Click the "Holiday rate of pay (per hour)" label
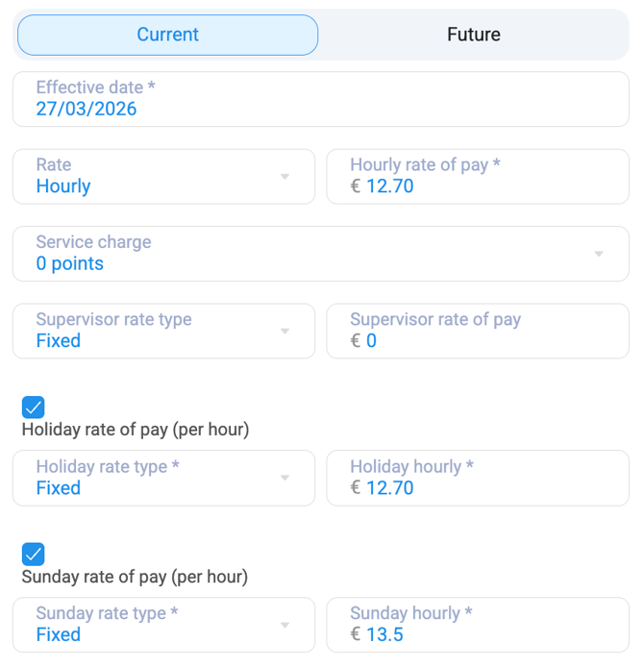Viewport: 644px width, 668px height. 136,430
